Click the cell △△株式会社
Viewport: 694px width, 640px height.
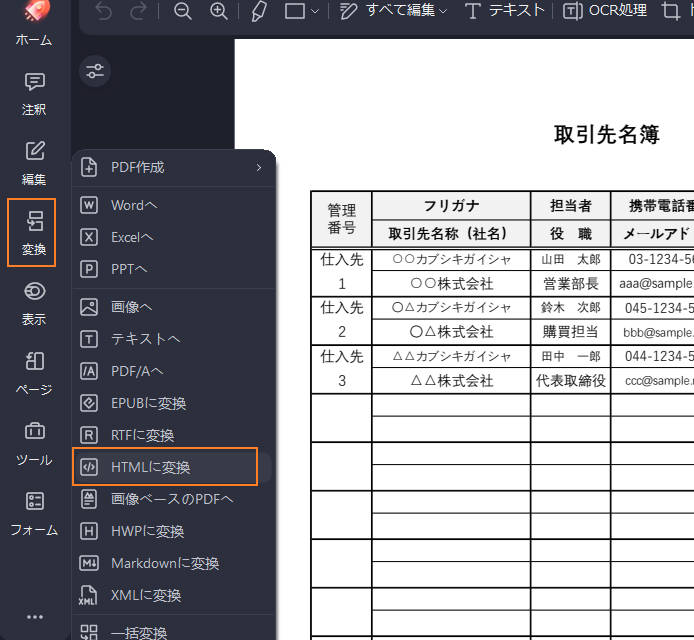451,381
